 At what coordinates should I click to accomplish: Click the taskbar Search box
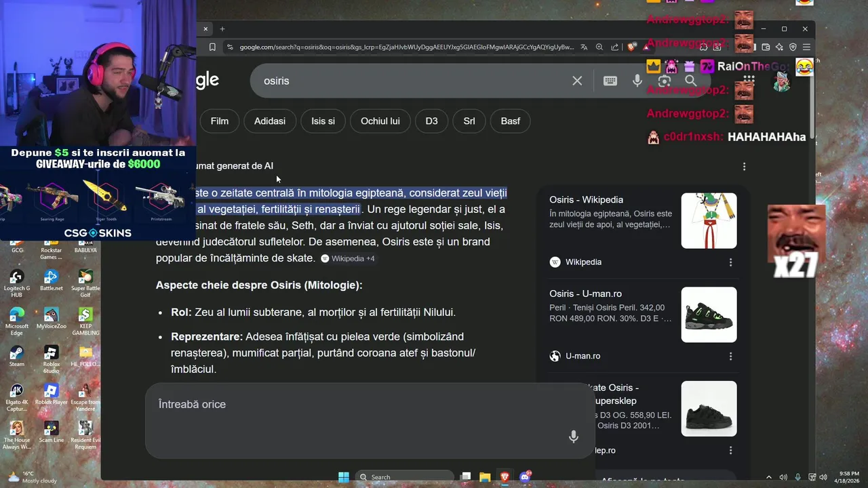click(x=405, y=477)
